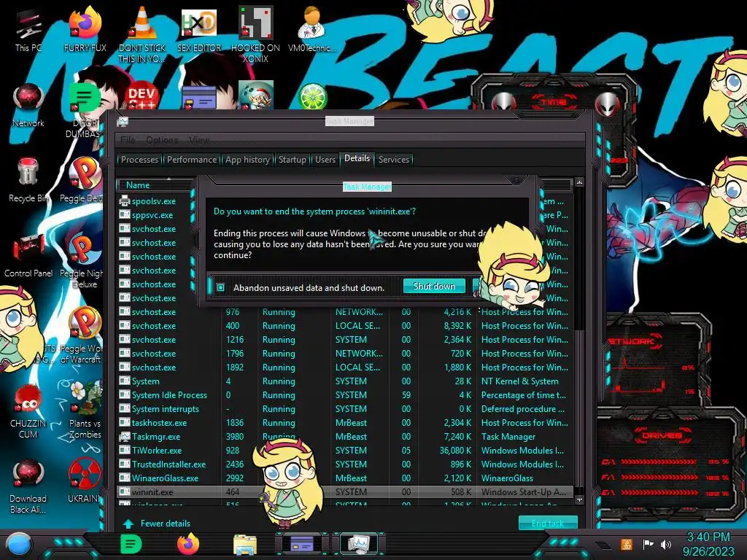Open the File menu in Task Manager
Viewport: 747px width, 560px height.
128,140
